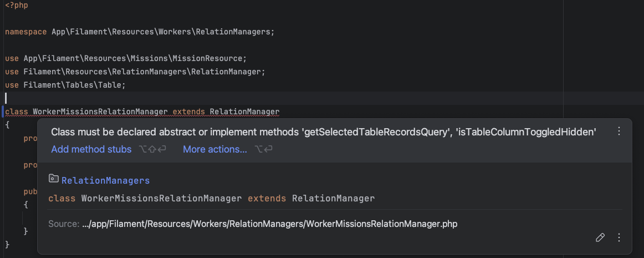Click the pencil edit icon in the popup
This screenshot has width=644, height=258.
(x=600, y=237)
